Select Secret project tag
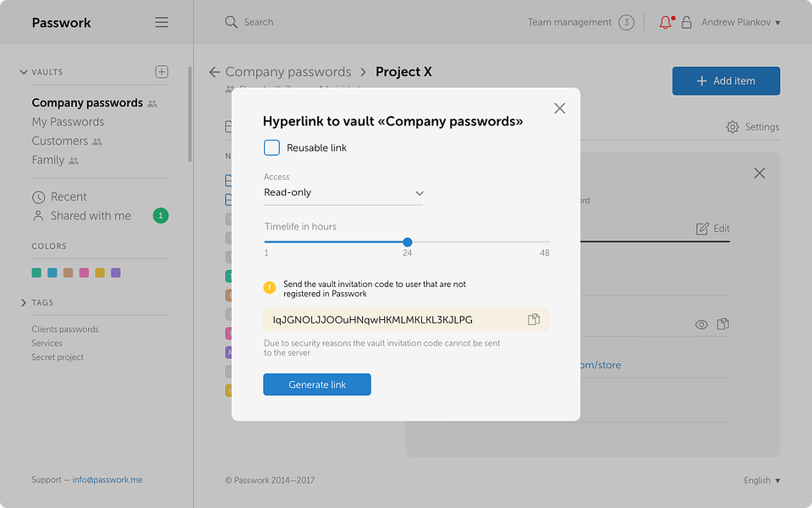 coord(58,357)
